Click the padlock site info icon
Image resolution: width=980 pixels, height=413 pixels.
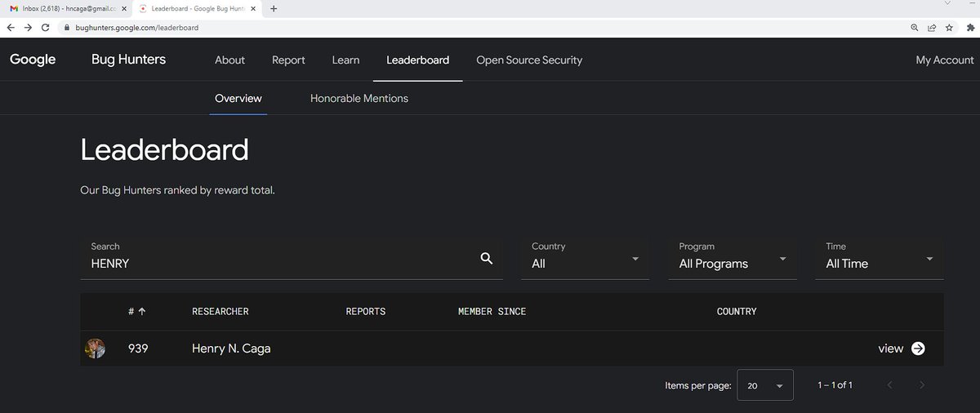coord(68,27)
